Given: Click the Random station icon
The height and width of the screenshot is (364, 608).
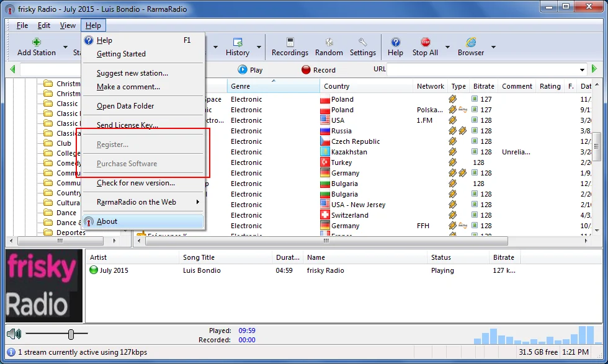Looking at the screenshot, I should [x=329, y=42].
